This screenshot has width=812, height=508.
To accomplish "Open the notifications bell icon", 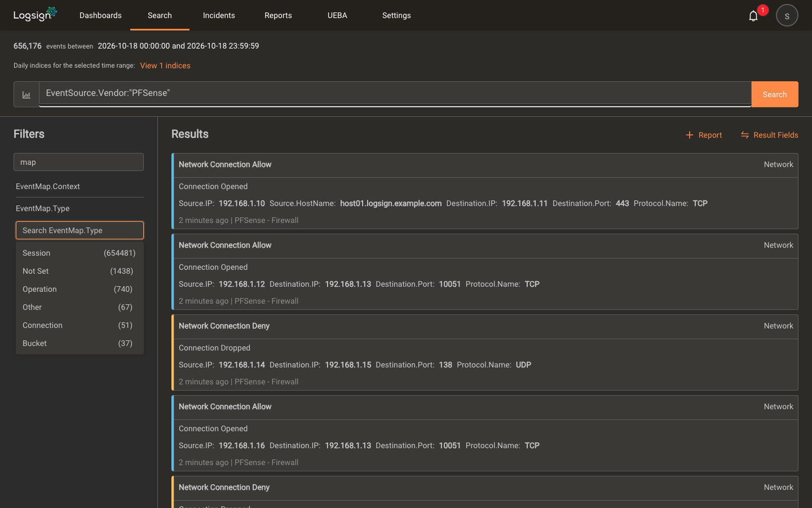I will point(753,16).
